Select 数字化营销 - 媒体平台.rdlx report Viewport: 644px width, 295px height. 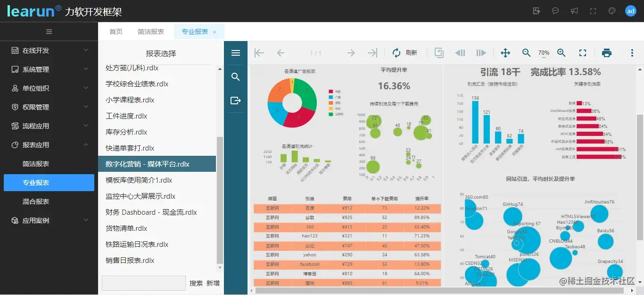click(x=157, y=164)
